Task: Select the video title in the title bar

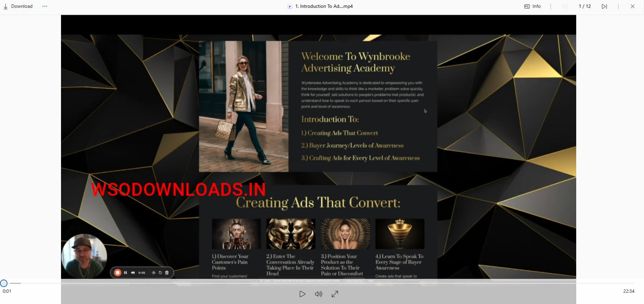Action: pos(324,6)
